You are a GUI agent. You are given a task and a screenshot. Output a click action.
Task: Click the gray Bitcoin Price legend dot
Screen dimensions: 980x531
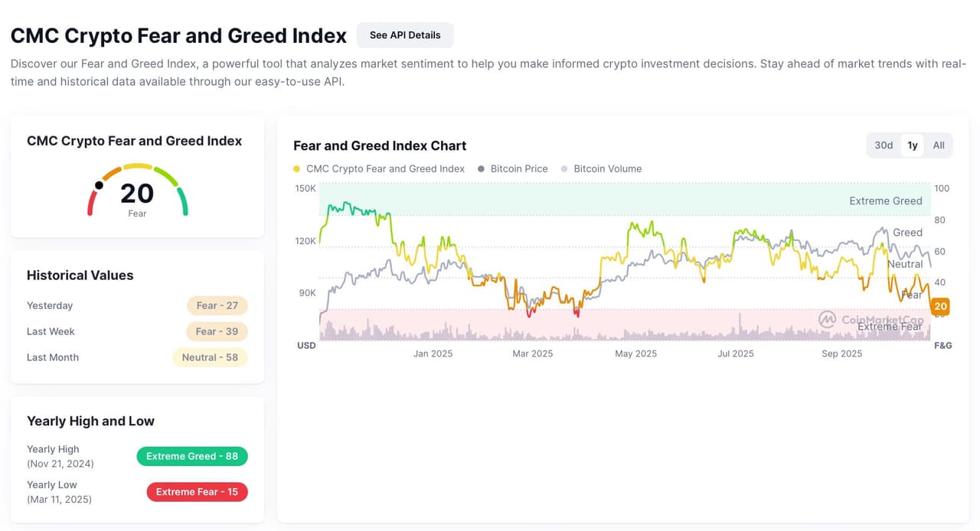pyautogui.click(x=482, y=169)
